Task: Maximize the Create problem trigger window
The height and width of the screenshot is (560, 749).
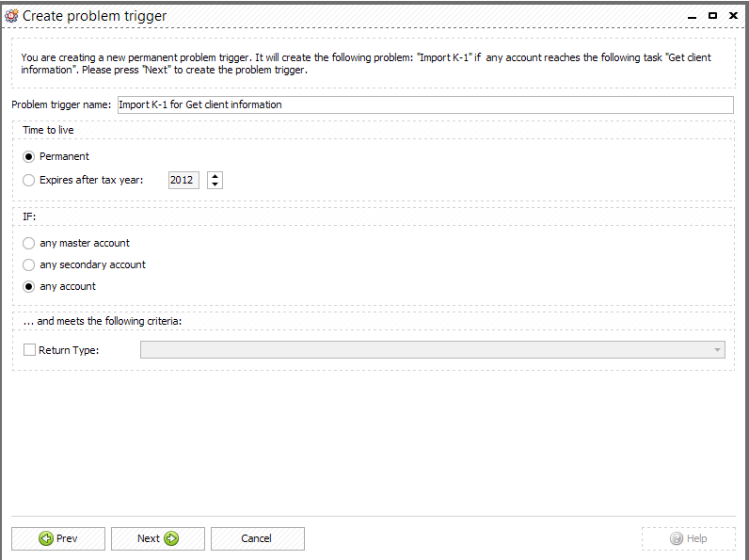Action: [712, 16]
